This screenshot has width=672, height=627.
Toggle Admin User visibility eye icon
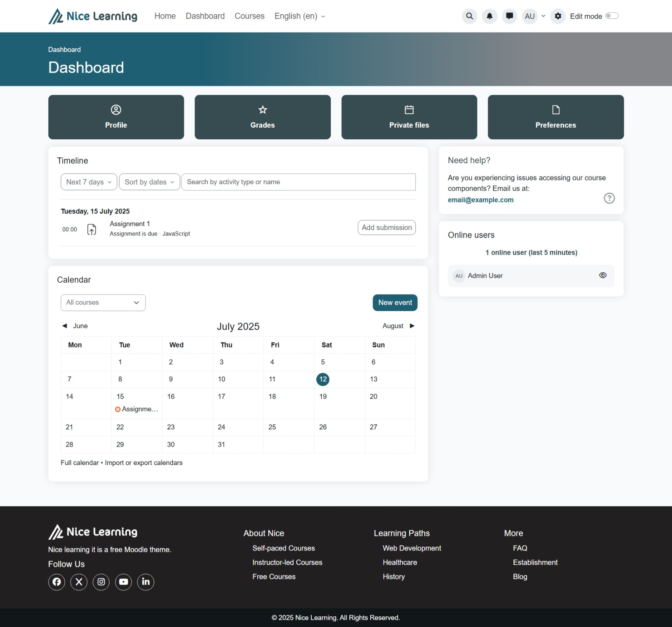[x=603, y=275]
